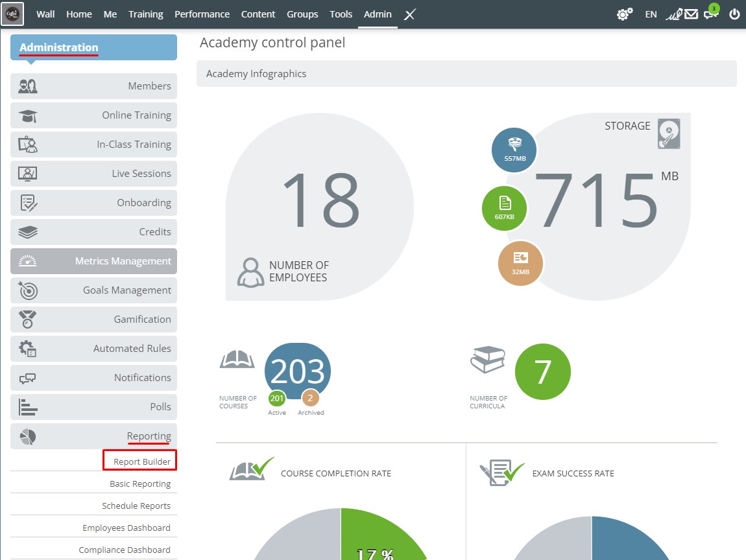
Task: Open the Me menu
Action: [110, 14]
